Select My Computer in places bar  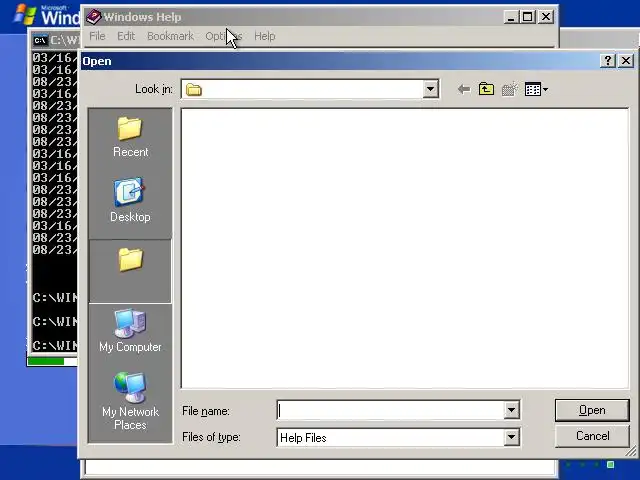(x=130, y=331)
